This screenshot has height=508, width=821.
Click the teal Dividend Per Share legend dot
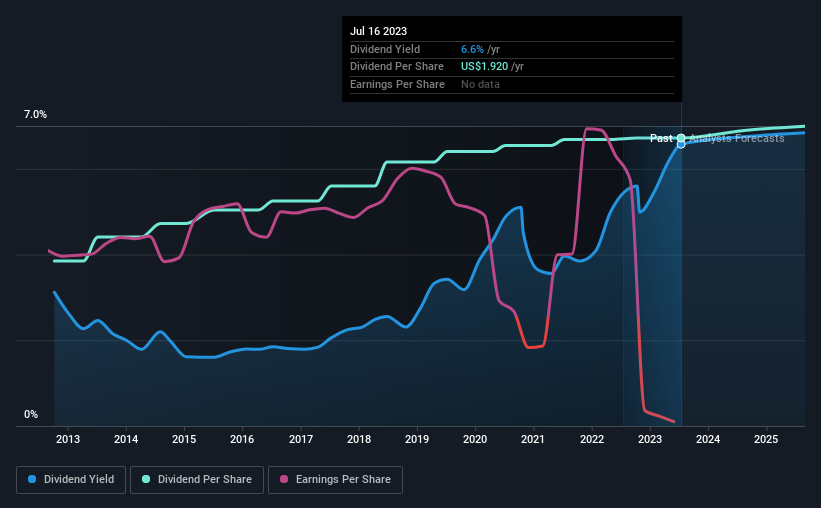[x=146, y=479]
